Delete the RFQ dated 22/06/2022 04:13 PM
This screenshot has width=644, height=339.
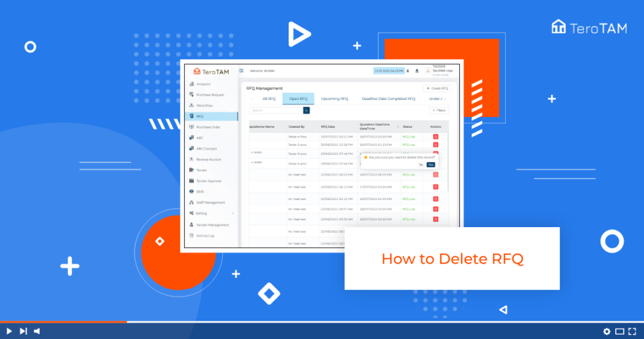(436, 187)
